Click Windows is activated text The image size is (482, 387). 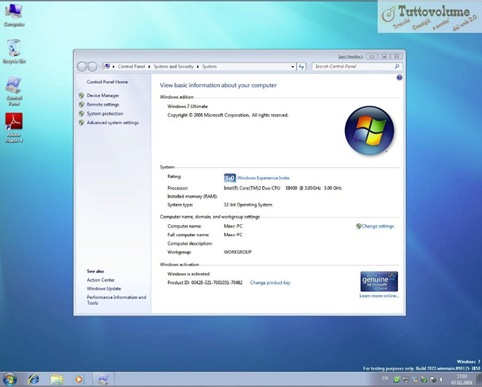click(x=188, y=274)
